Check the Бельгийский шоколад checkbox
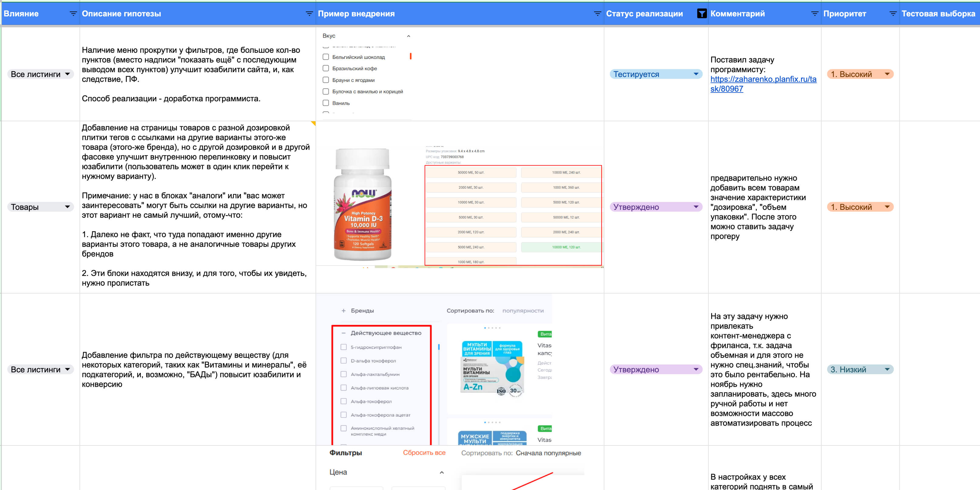 [326, 57]
